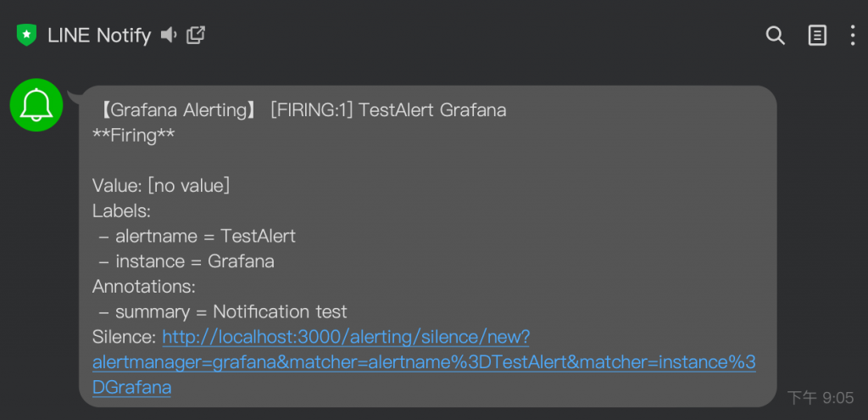Viewport: 868px width, 420px height.
Task: Click the alertmanager=grafana link line
Action: [x=424, y=362]
